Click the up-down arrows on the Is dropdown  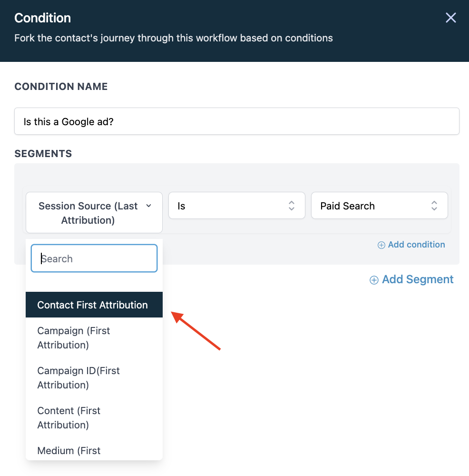point(292,206)
